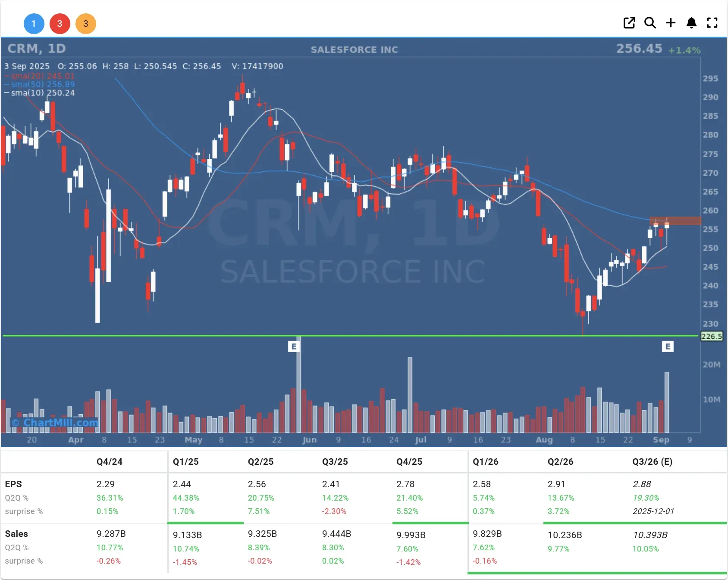Click the red badge numbered 3
This screenshot has height=580, width=728.
point(60,24)
